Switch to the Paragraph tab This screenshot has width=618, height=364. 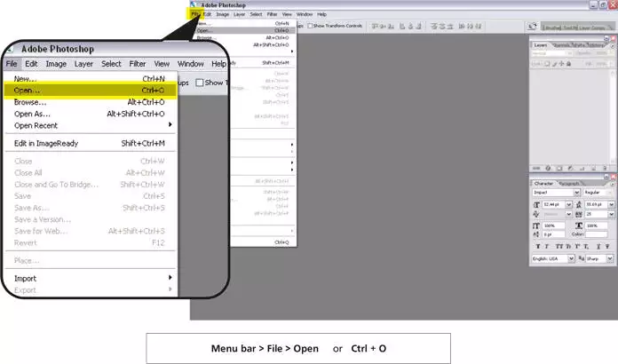point(569,184)
